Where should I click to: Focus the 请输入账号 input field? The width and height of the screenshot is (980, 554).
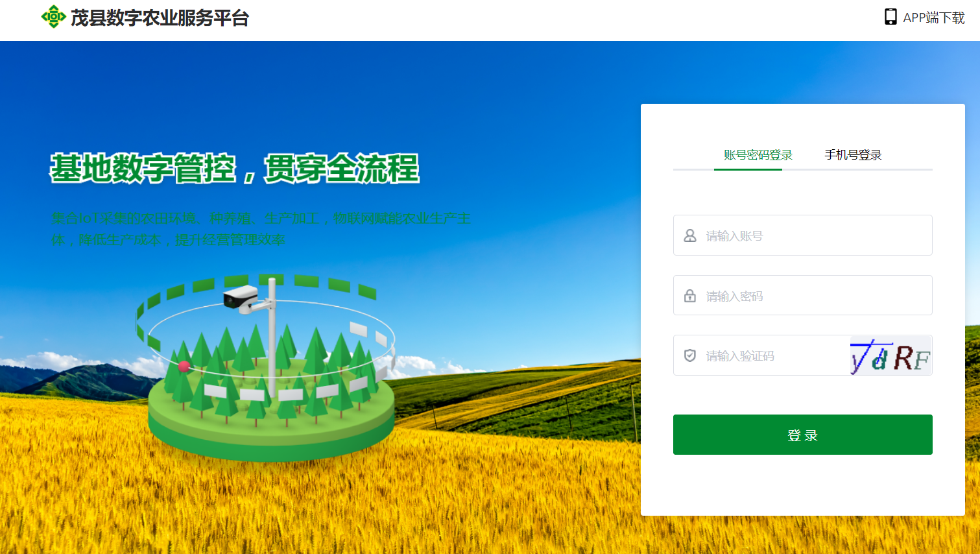coord(802,235)
